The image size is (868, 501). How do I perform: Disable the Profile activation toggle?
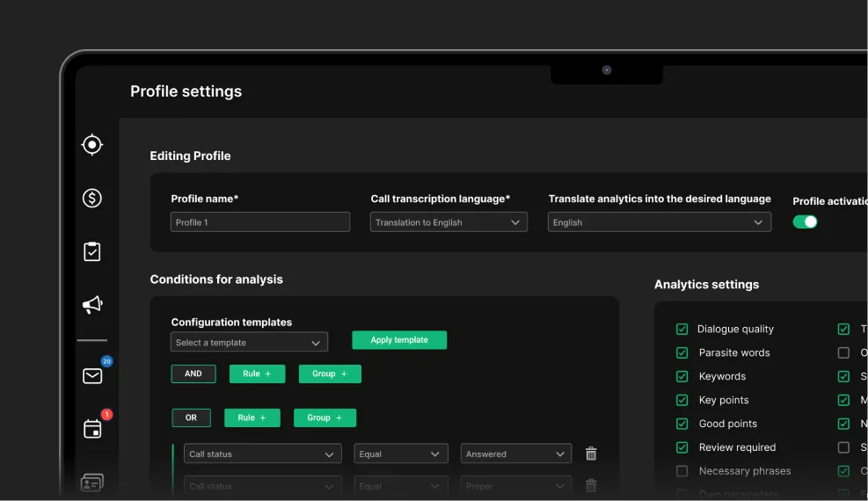coord(805,222)
